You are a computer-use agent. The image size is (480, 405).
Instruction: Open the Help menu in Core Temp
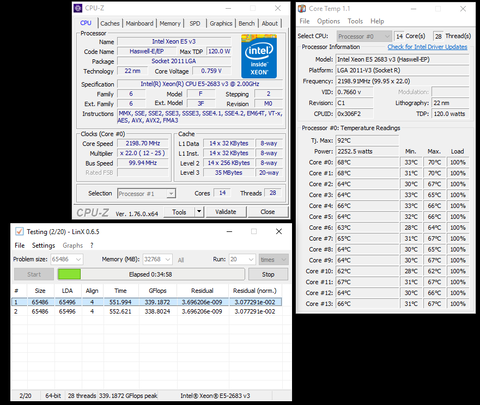point(377,21)
